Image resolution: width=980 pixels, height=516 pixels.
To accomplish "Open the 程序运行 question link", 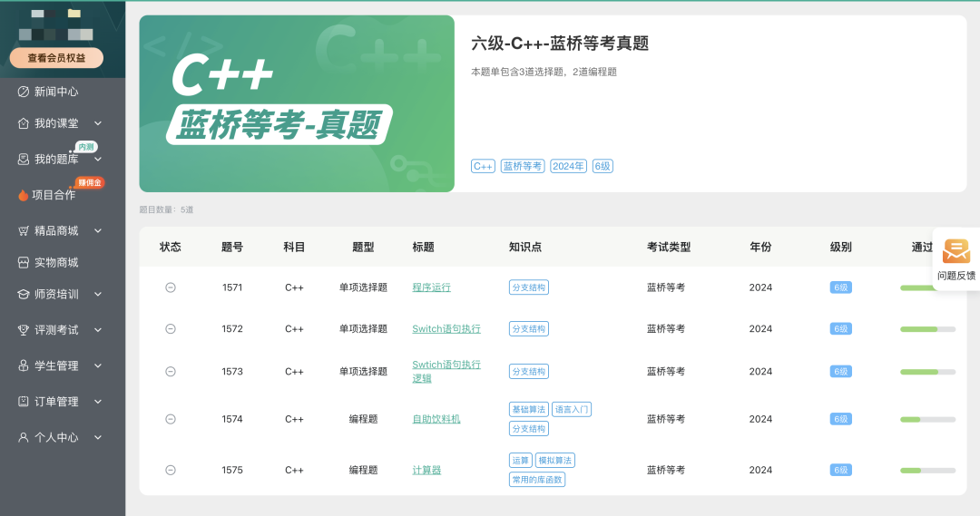I will tap(431, 287).
